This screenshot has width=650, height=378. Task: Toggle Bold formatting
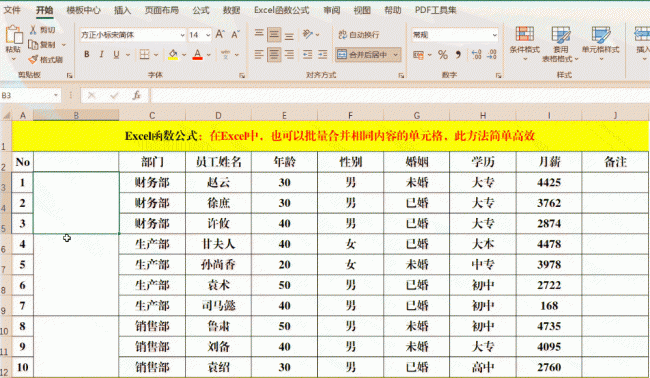coord(87,54)
